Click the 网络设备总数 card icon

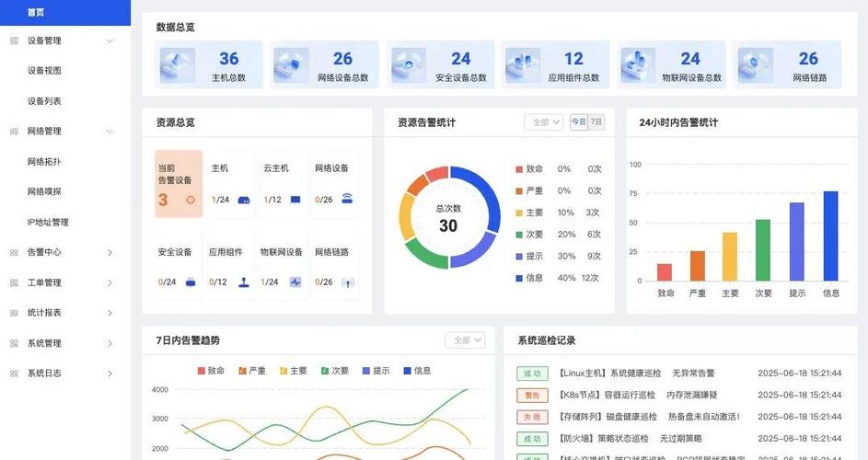click(291, 65)
